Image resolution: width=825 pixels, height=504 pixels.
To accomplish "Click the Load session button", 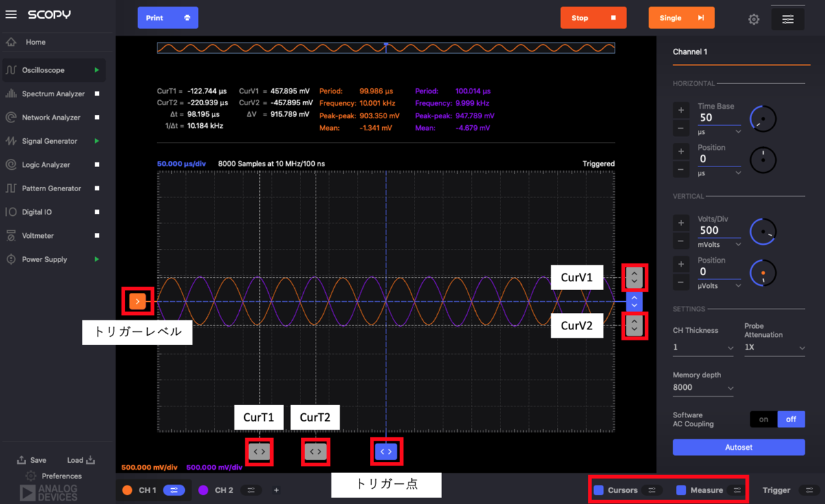I will tap(80, 460).
